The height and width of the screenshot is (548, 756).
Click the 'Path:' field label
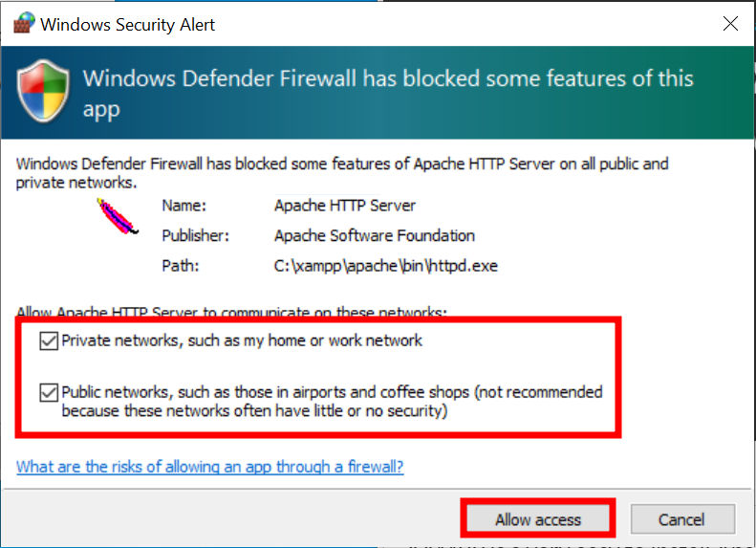tap(180, 266)
